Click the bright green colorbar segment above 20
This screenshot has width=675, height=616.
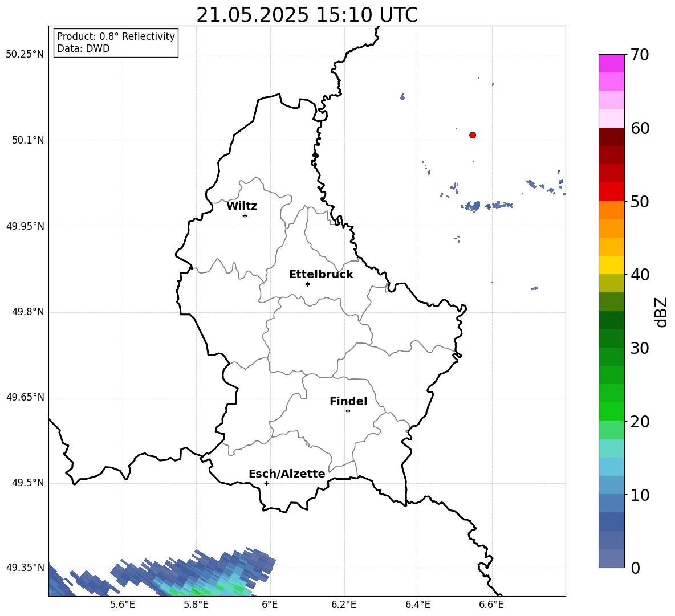click(x=611, y=411)
